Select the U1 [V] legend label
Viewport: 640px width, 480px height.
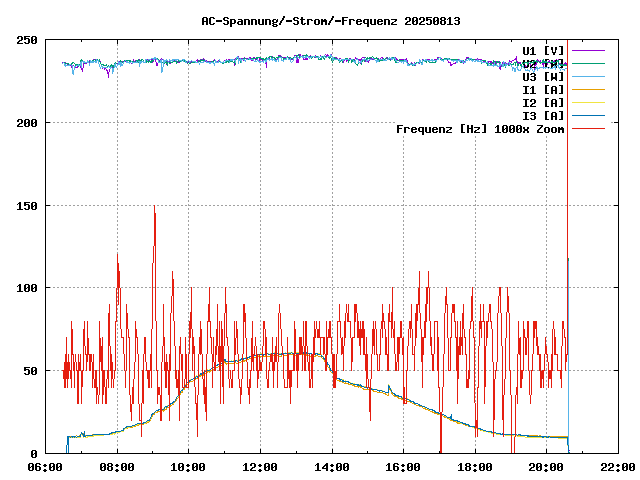pos(543,50)
